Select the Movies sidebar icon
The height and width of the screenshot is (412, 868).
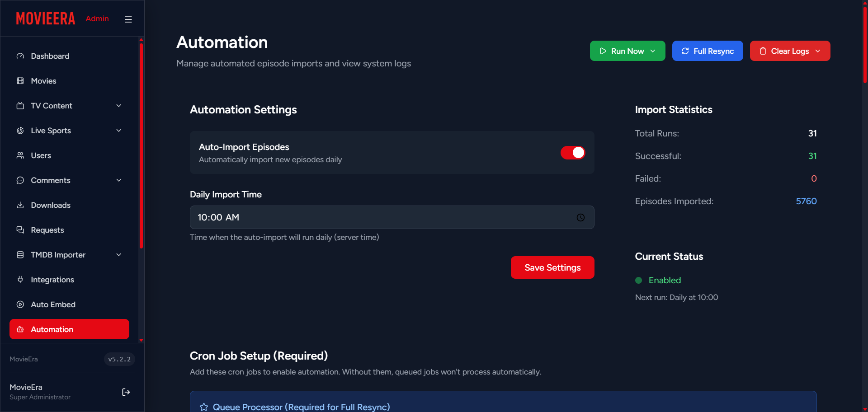click(x=20, y=81)
